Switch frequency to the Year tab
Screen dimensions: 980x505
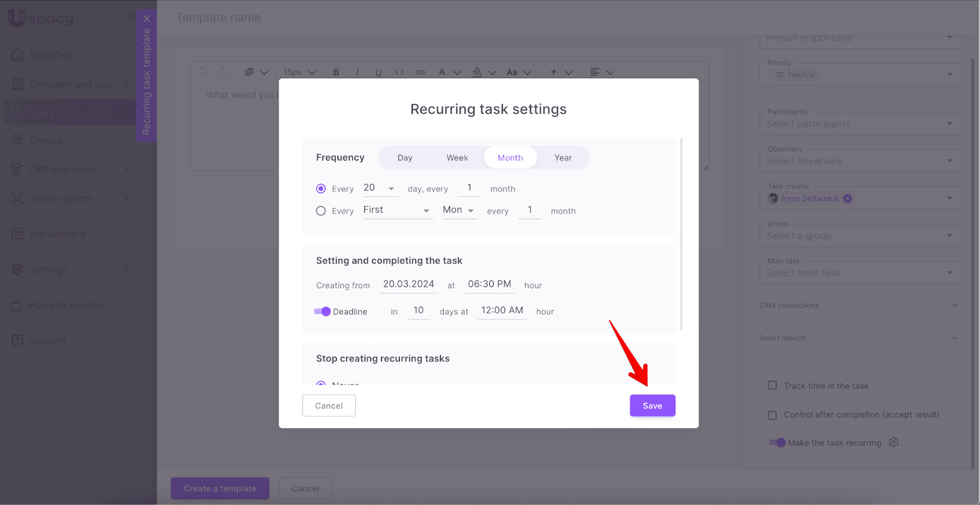pyautogui.click(x=563, y=158)
